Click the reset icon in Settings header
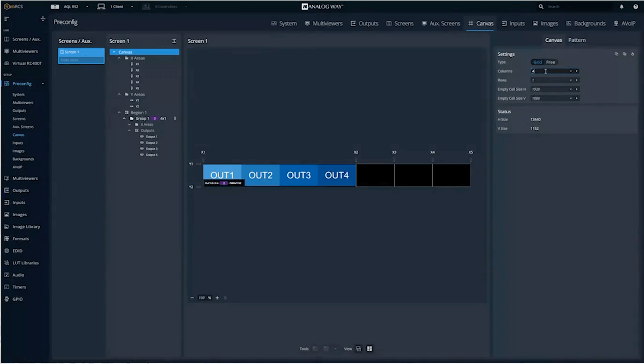644x364 pixels. [632, 54]
